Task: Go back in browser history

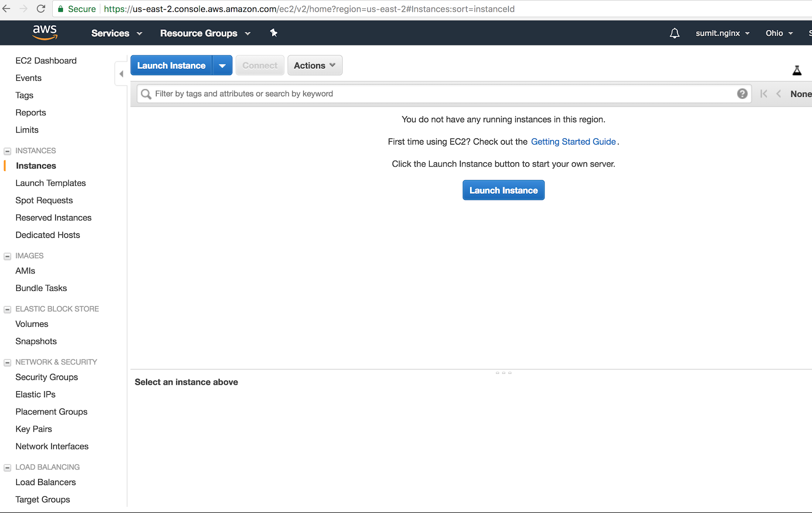Action: point(7,9)
